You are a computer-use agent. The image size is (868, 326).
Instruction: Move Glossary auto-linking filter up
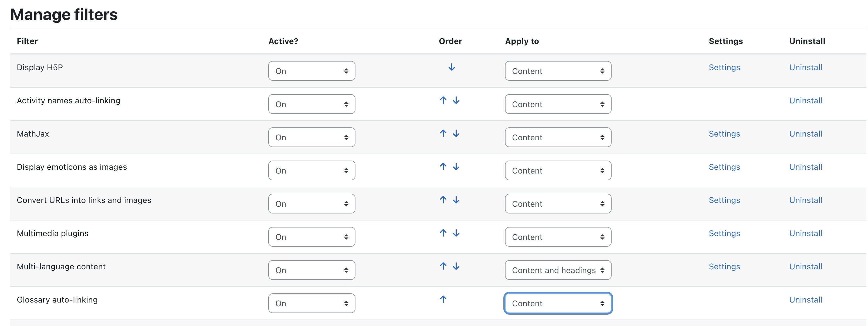[443, 299]
